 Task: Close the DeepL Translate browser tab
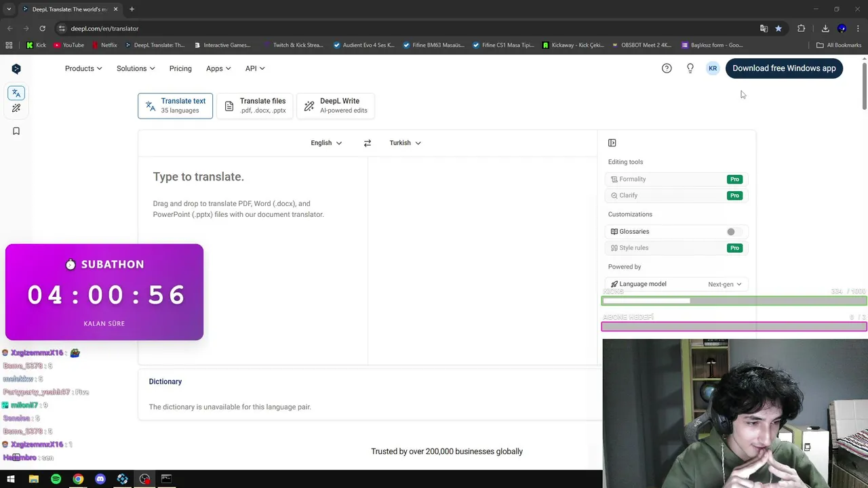(x=115, y=9)
